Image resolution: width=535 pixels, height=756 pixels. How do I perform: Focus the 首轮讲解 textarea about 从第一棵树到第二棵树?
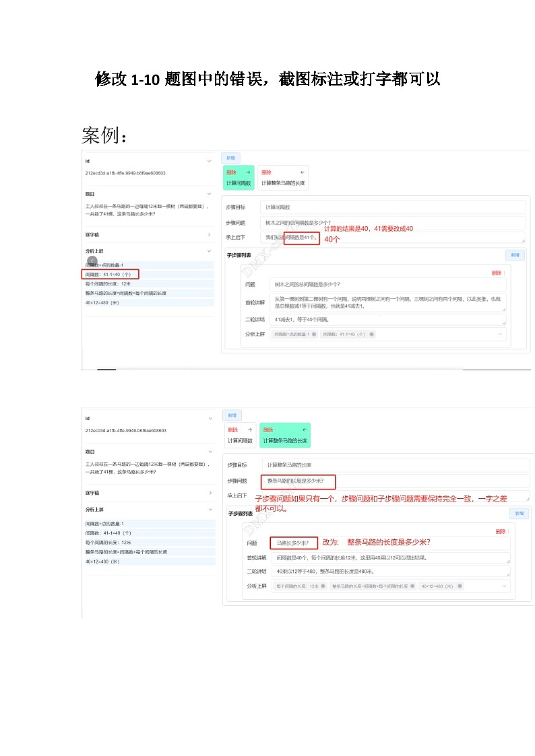(x=387, y=302)
